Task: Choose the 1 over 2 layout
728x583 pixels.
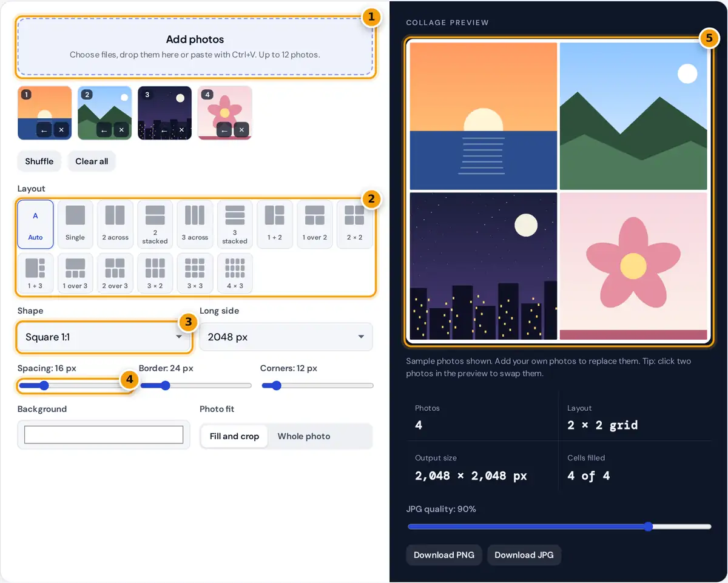Action: 315,224
